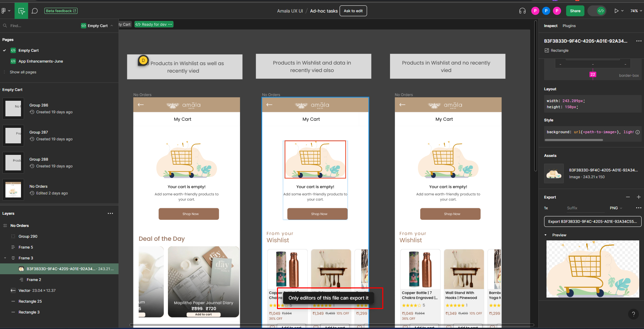
Task: Collapse the Preview section
Action: point(545,235)
